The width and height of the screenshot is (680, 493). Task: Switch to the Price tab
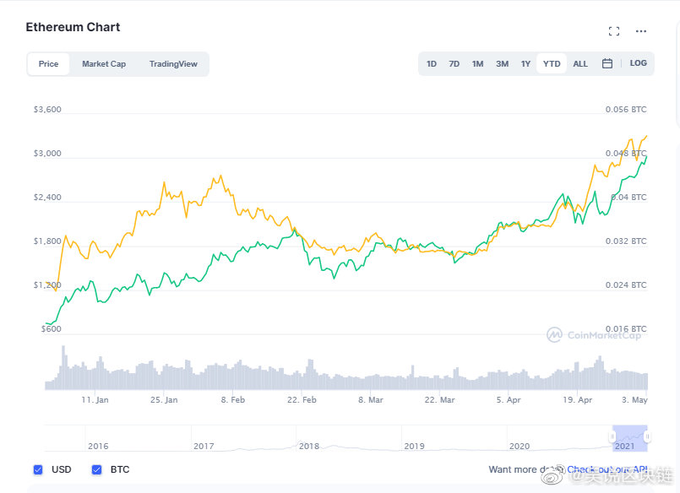click(49, 64)
